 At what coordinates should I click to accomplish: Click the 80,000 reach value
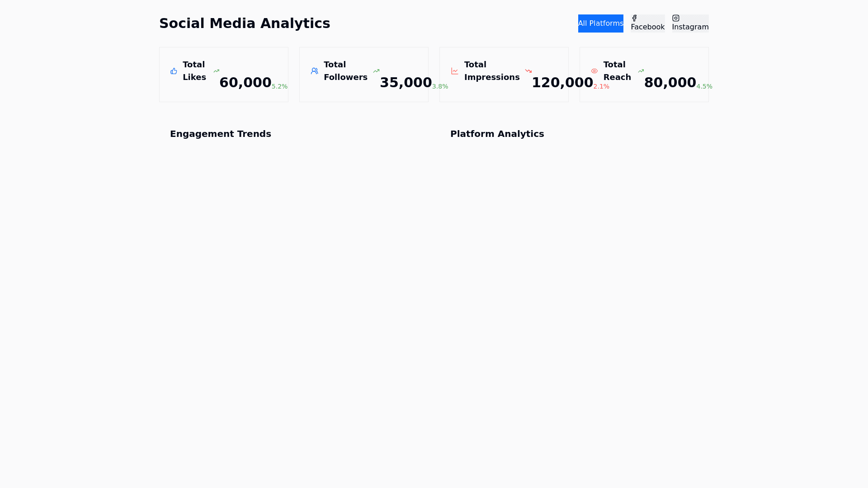670,83
